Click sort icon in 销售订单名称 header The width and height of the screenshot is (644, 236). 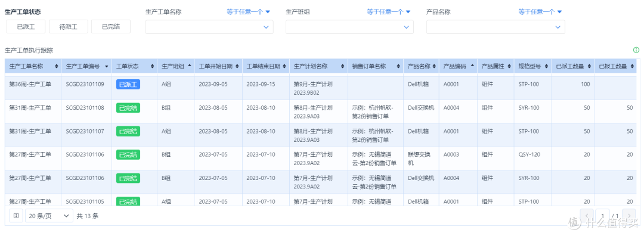pyautogui.click(x=398, y=66)
